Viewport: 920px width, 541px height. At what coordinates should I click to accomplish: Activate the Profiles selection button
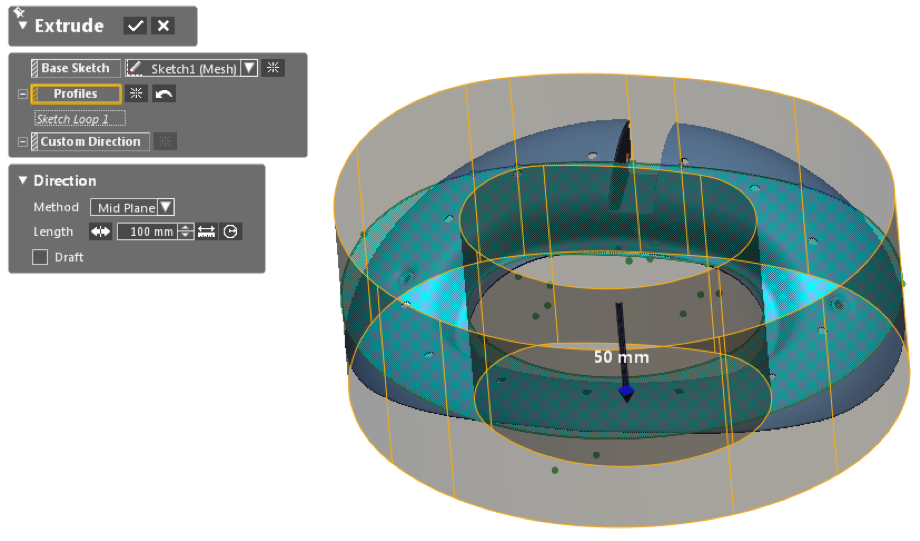click(x=76, y=94)
